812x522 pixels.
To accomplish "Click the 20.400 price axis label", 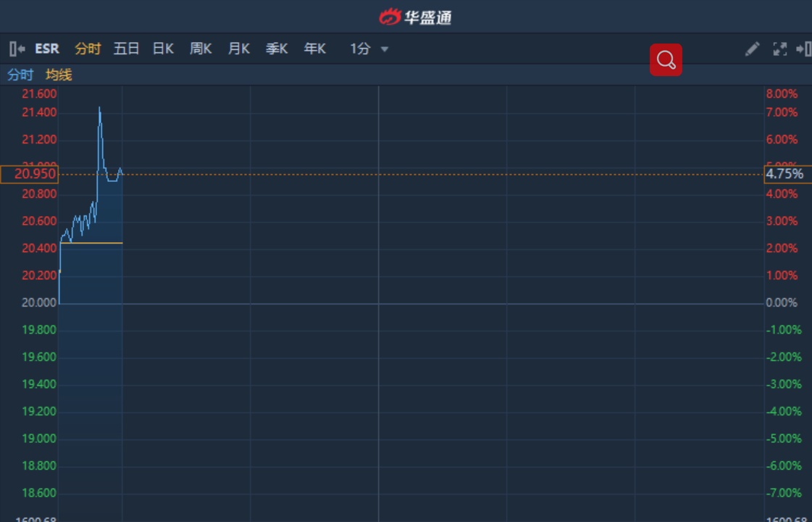I will (39, 248).
